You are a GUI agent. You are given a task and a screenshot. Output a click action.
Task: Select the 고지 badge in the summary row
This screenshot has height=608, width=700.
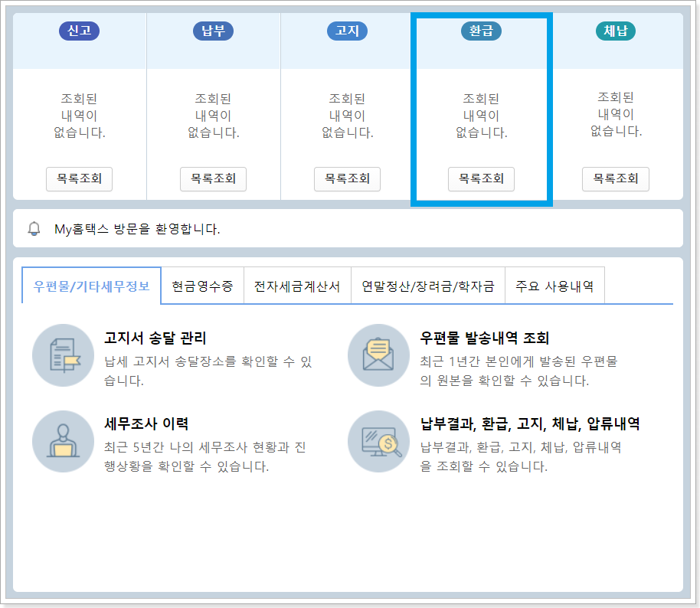point(347,31)
